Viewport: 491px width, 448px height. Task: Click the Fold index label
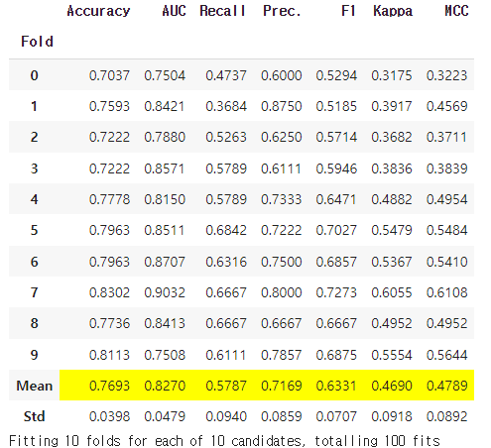(37, 42)
